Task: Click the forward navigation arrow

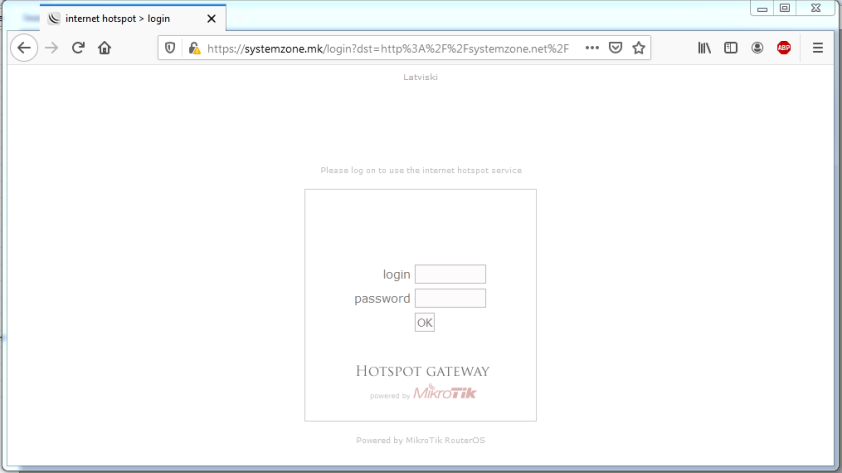Action: [52, 48]
